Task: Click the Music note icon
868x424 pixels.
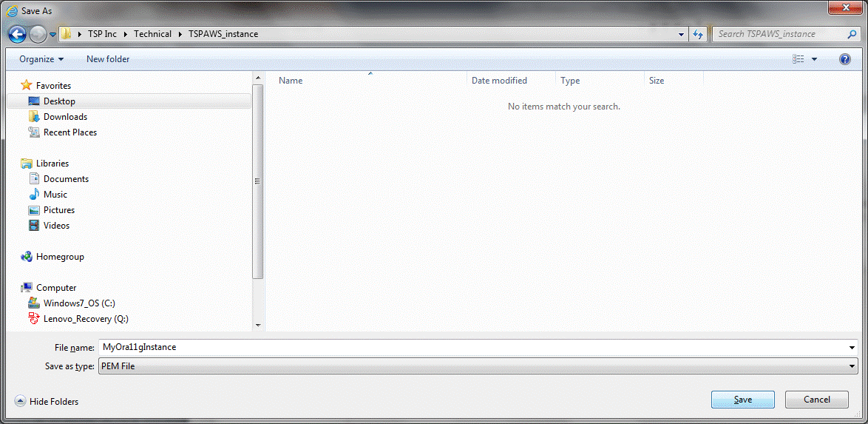Action: coord(34,194)
